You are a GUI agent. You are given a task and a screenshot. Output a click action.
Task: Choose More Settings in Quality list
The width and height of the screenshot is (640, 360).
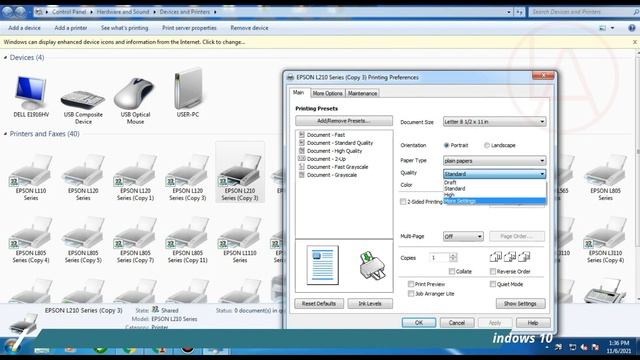pos(494,201)
